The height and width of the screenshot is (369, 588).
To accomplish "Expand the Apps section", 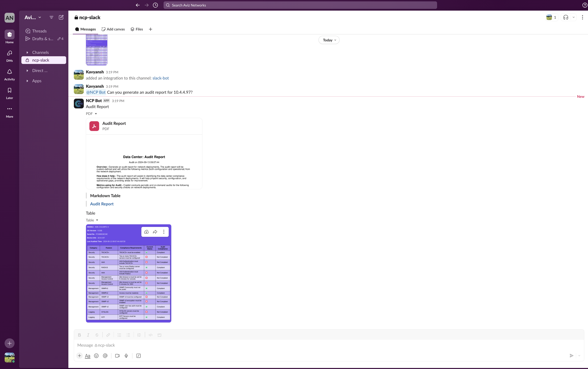I will [27, 81].
